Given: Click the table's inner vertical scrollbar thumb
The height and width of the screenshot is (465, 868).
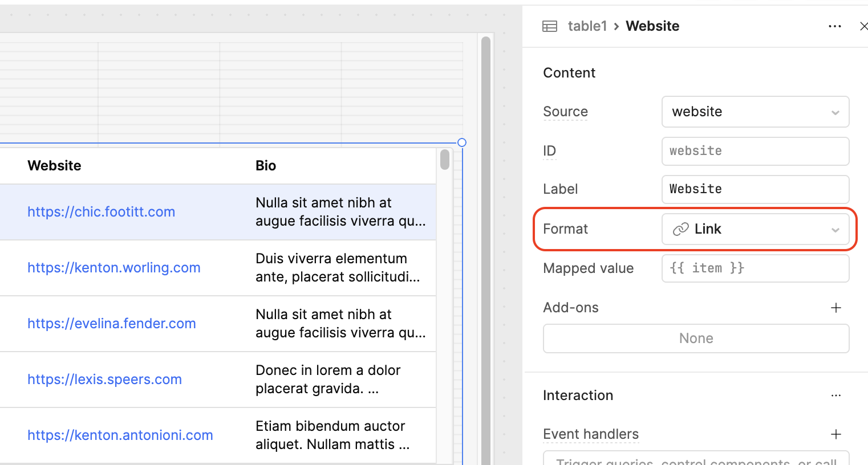Looking at the screenshot, I should pos(445,160).
